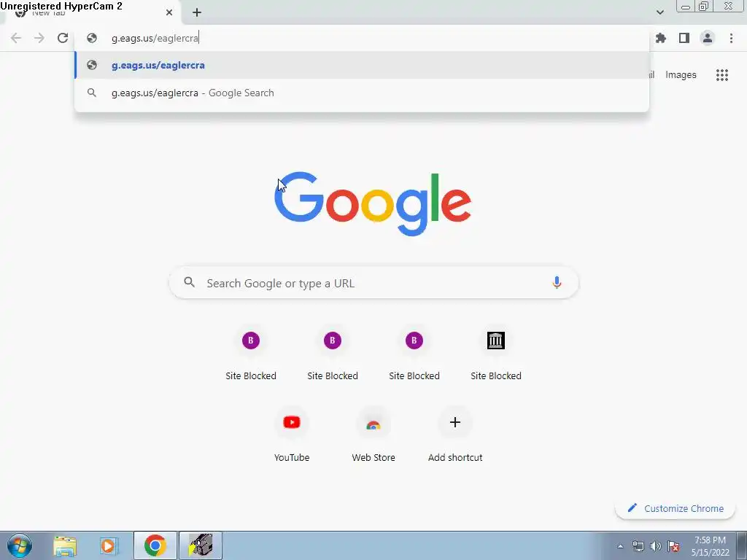
Task: Close the New Tab tab
Action: click(x=169, y=13)
